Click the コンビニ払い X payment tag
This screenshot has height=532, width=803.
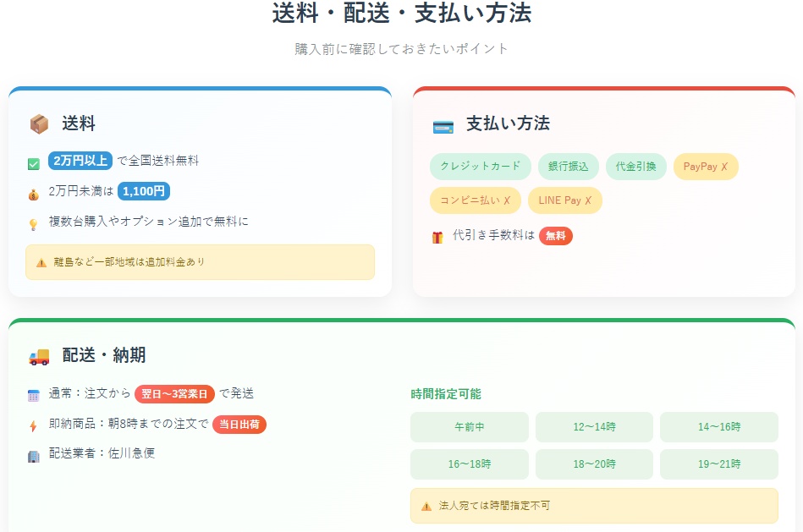click(476, 200)
